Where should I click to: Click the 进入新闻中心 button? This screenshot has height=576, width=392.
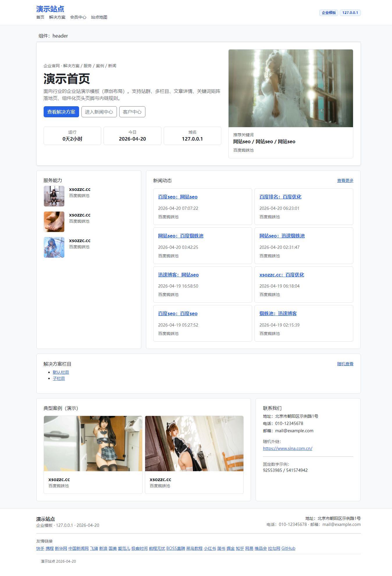click(x=99, y=112)
